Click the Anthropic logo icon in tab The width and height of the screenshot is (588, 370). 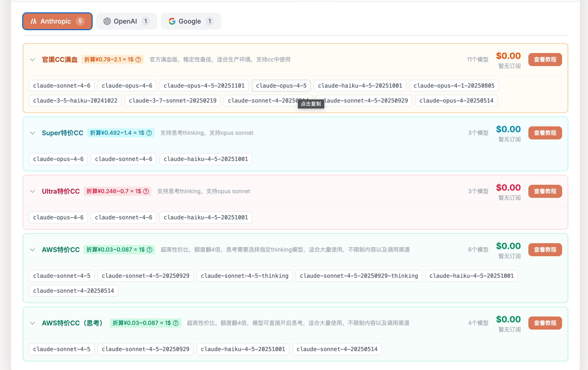click(x=33, y=21)
